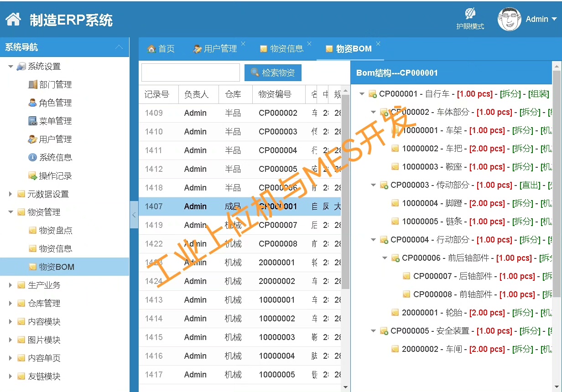The height and width of the screenshot is (392, 562).
Task: Enable 护眼模式 eye-care mode icon
Action: 470,13
